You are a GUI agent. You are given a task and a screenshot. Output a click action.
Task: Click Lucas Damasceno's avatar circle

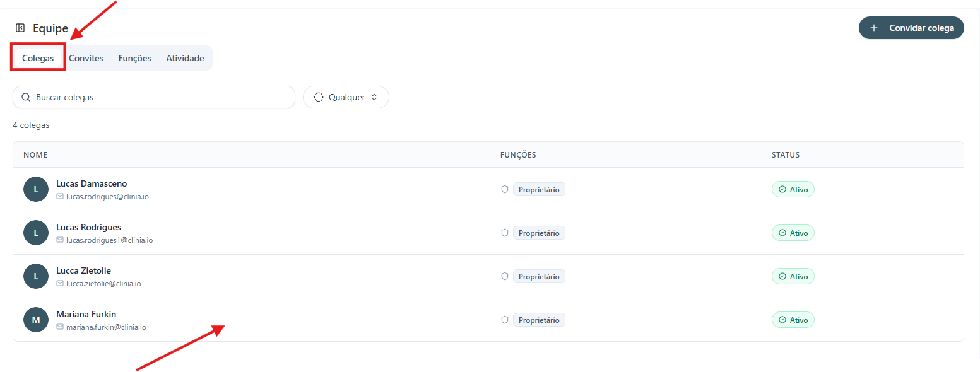coord(36,189)
